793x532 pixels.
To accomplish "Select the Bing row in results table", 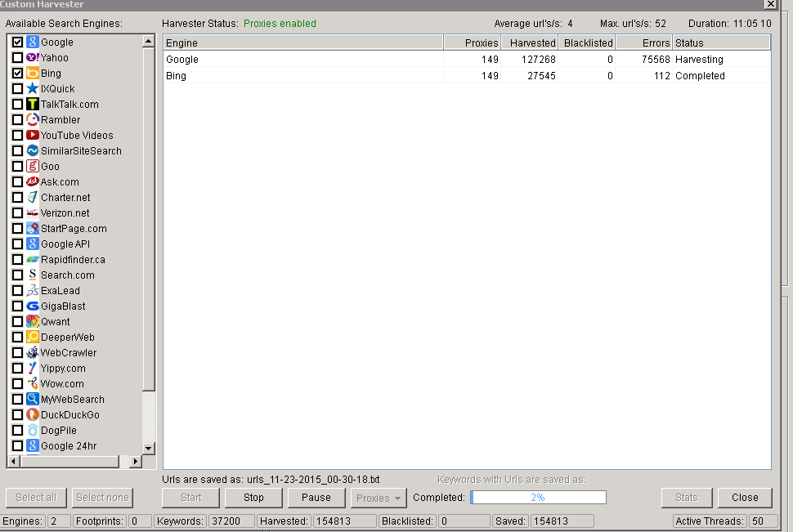I will [467, 76].
